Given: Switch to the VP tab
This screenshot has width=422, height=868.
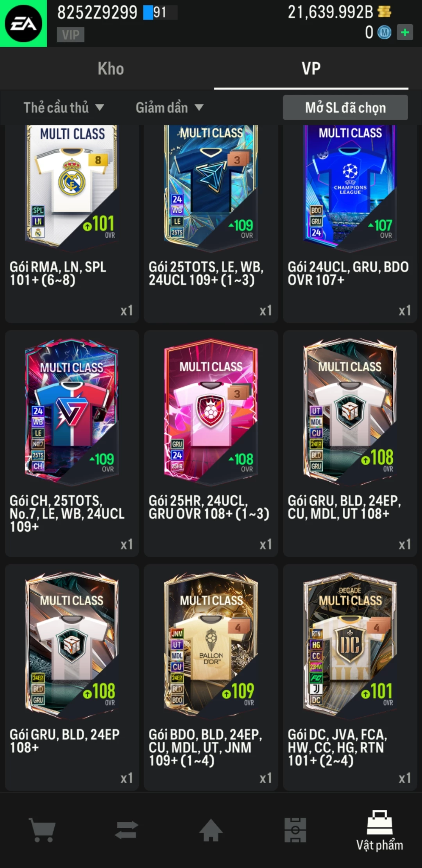Looking at the screenshot, I should point(311,68).
